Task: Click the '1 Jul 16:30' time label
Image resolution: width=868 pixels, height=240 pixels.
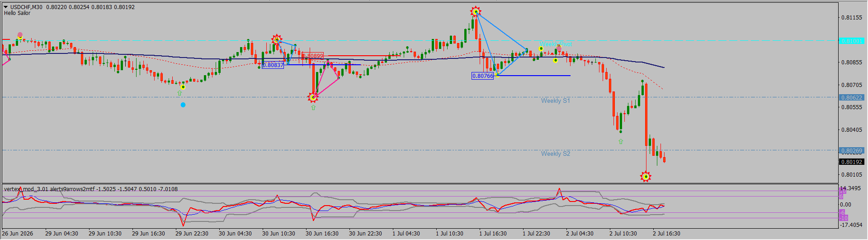Action: tap(493, 234)
